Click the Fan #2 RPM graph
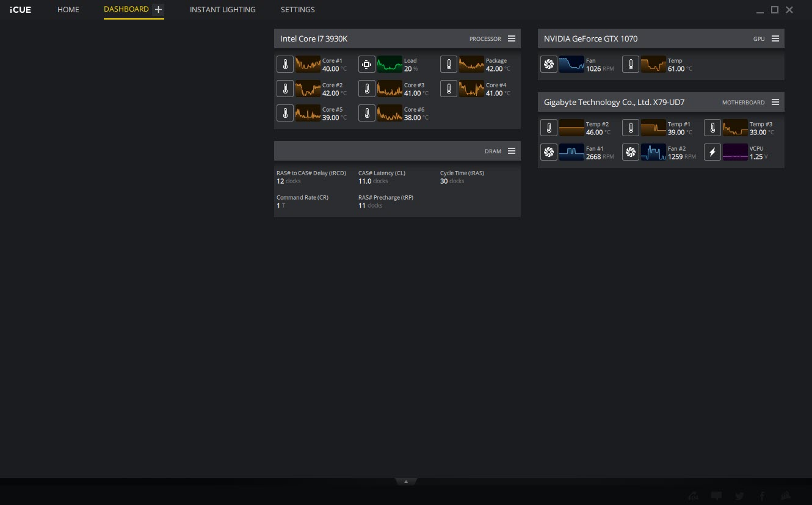Image resolution: width=812 pixels, height=505 pixels. tap(653, 152)
